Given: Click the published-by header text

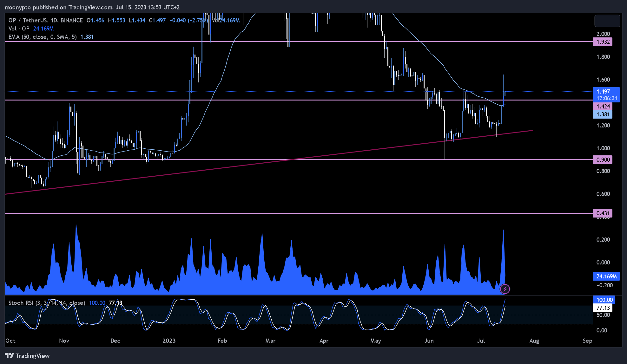Looking at the screenshot, I should tap(92, 7).
